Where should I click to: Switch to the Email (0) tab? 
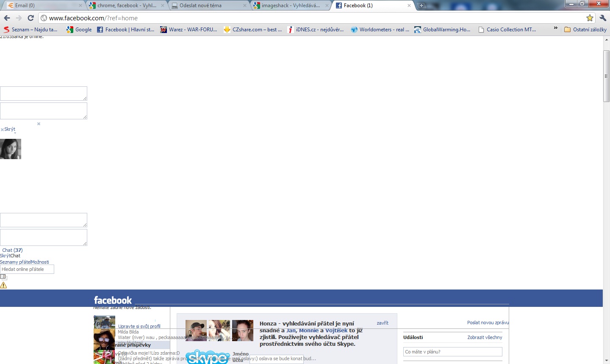pyautogui.click(x=44, y=6)
